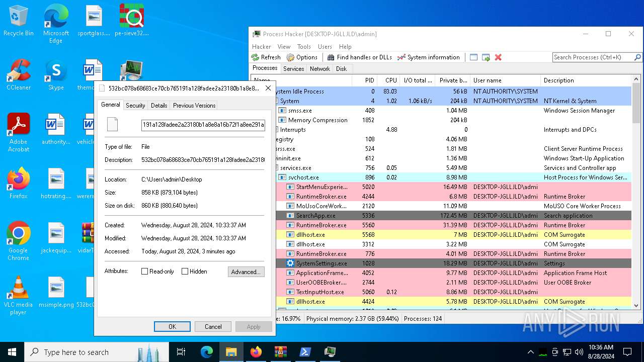Viewport: 644px width, 362px height.
Task: Click the Find window toolbar icon
Action: [473, 57]
